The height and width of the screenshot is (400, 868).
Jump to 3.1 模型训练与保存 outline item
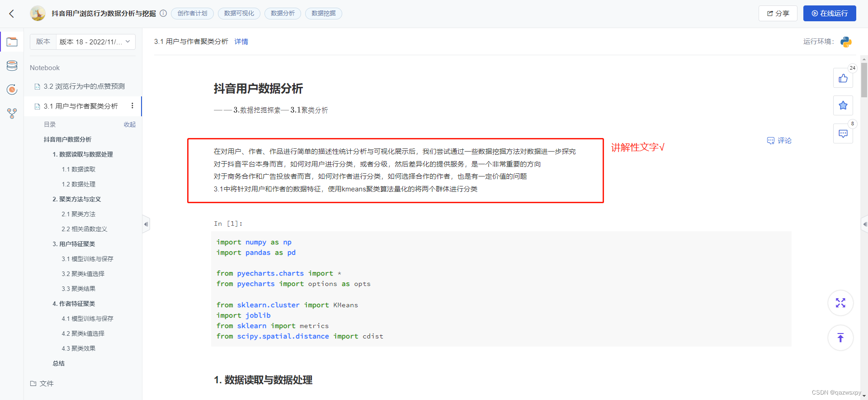tap(88, 259)
